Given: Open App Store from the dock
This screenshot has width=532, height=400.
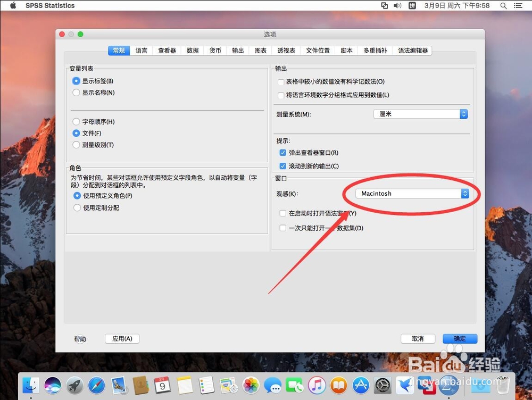Looking at the screenshot, I should point(361,386).
